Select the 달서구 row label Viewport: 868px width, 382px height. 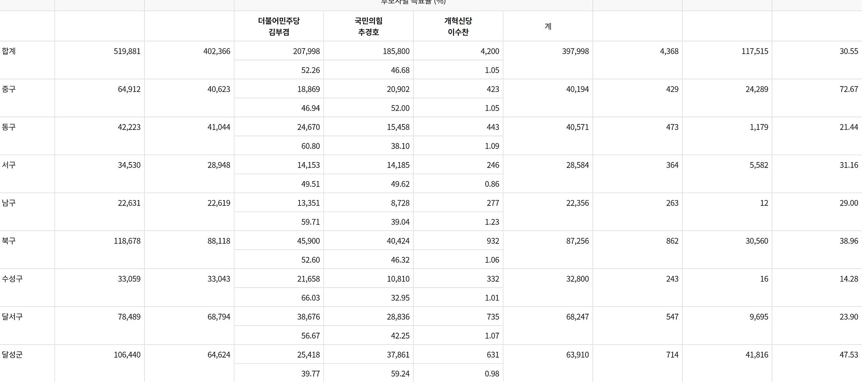point(13,317)
